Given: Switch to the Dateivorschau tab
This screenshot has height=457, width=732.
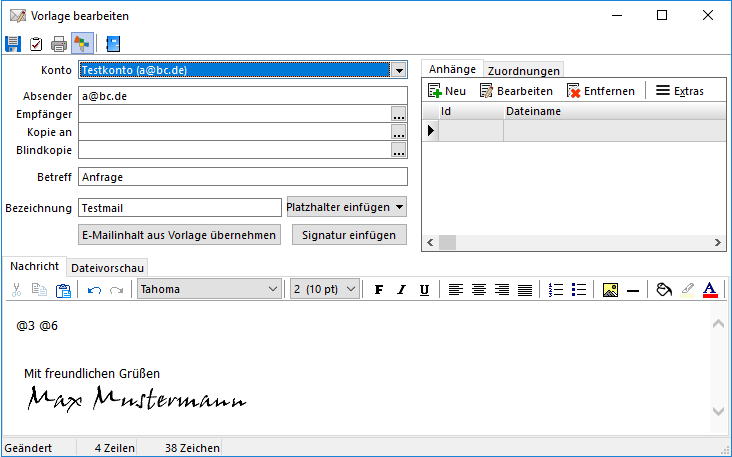Looking at the screenshot, I should (108, 268).
